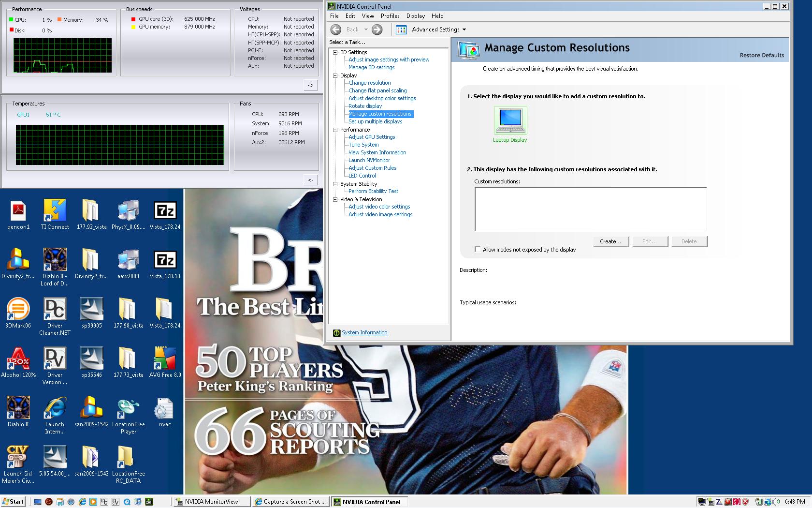The width and height of the screenshot is (812, 508).
Task: Click Restore Defaults
Action: (762, 55)
